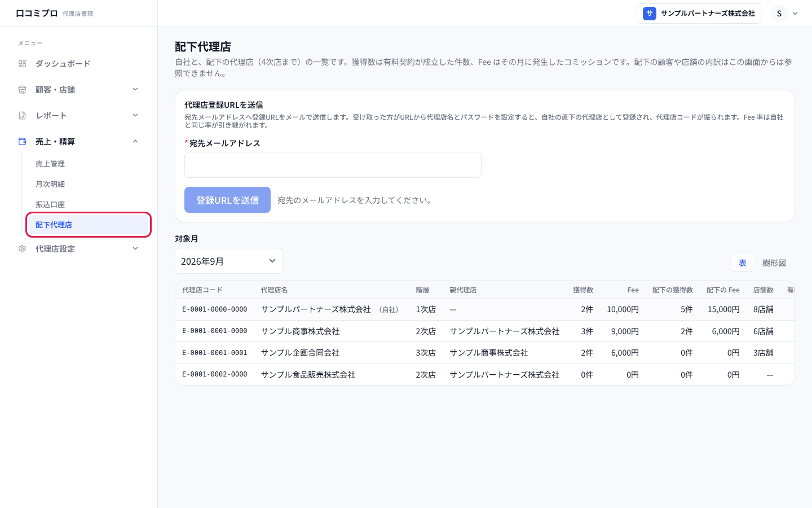812x508 pixels.
Task: Open the account dropdown arrow at top right
Action: point(795,14)
